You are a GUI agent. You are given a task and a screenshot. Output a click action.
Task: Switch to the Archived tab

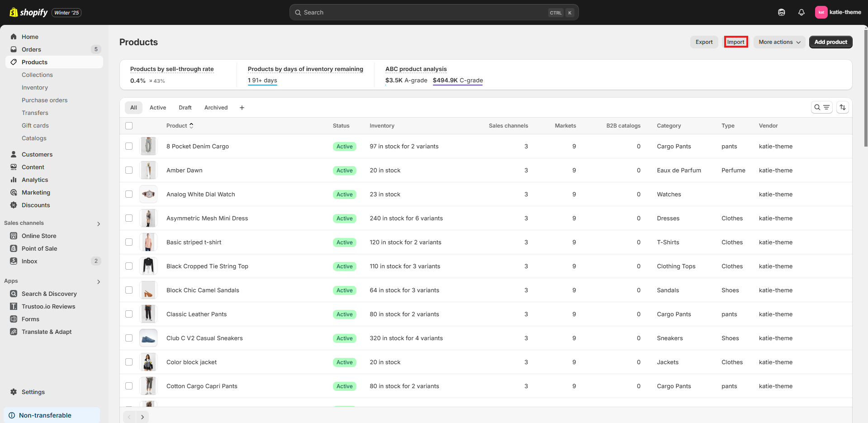pyautogui.click(x=216, y=108)
